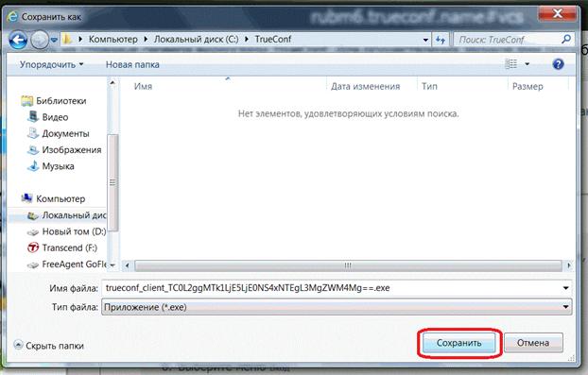This screenshot has width=588, height=375.
Task: Click the Сохранить button
Action: point(459,343)
